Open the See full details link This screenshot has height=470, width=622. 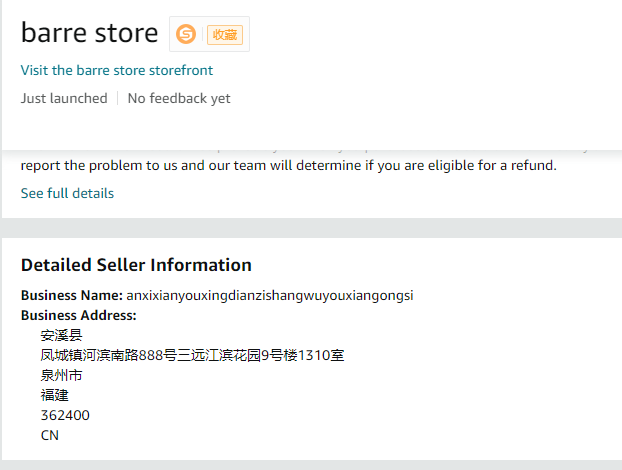click(67, 193)
